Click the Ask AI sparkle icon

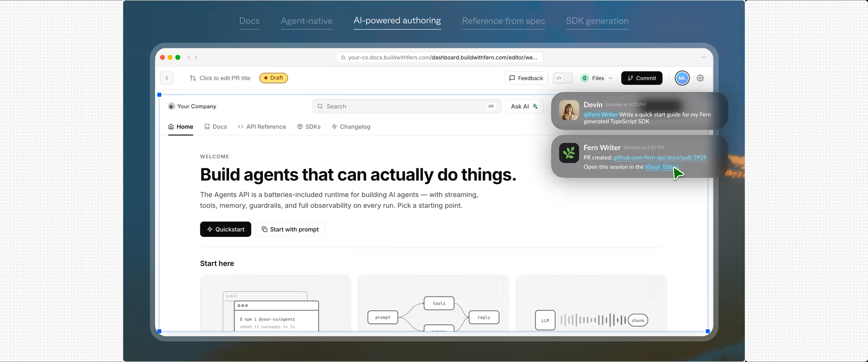535,106
